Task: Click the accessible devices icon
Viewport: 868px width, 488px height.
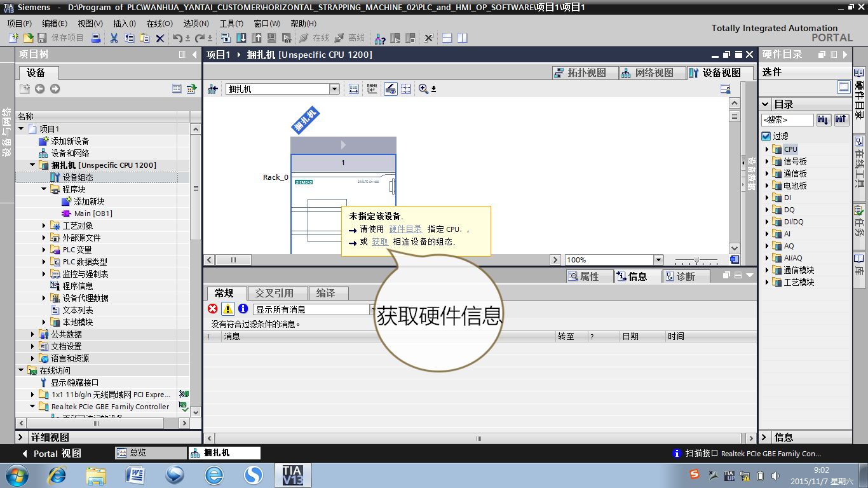Action: coord(379,38)
